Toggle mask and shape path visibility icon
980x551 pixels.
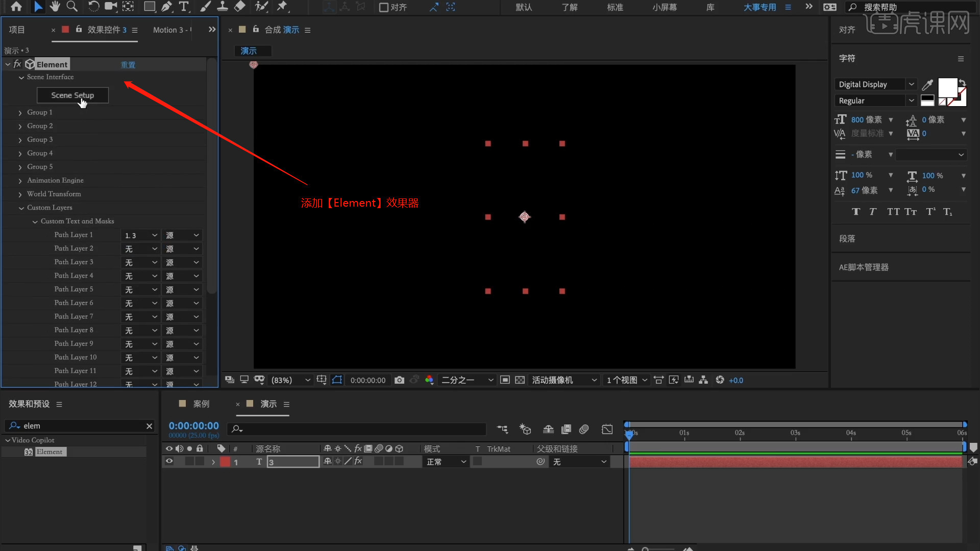point(337,380)
